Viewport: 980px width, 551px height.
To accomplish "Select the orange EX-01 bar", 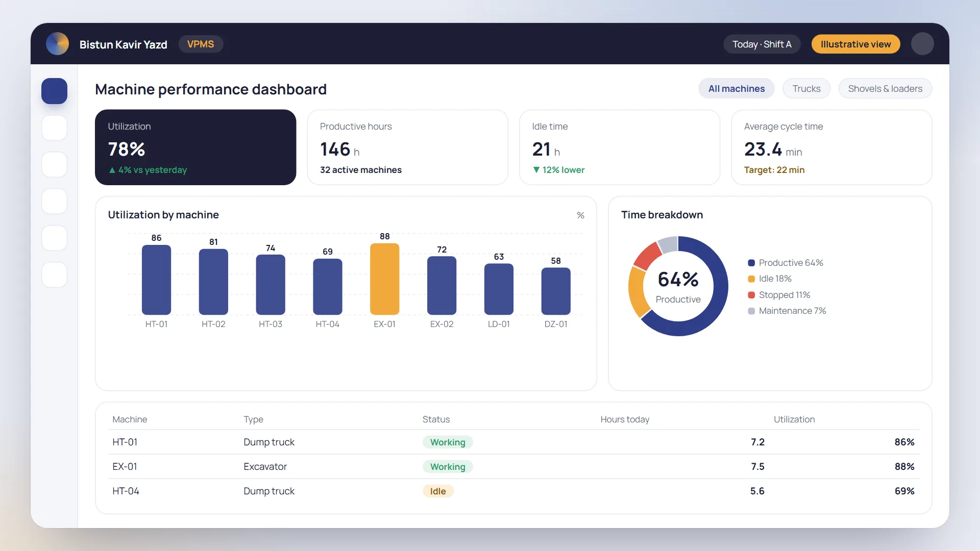I will [384, 279].
